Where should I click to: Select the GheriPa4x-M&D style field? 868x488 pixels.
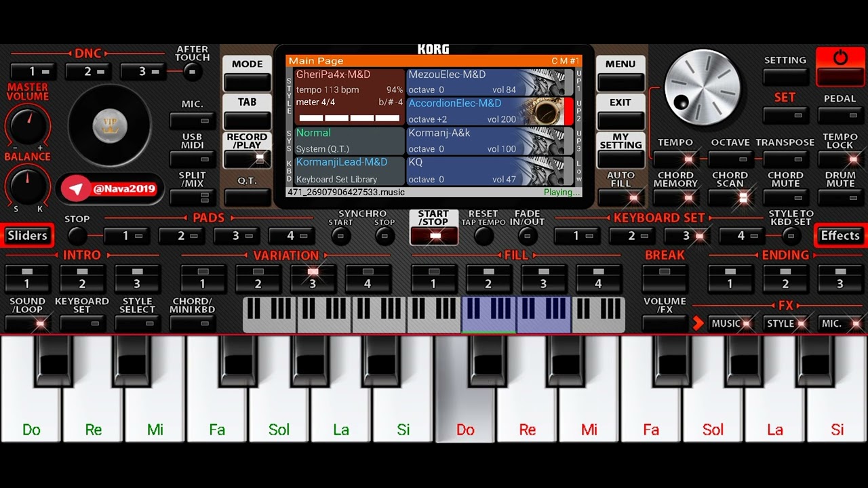tap(349, 97)
